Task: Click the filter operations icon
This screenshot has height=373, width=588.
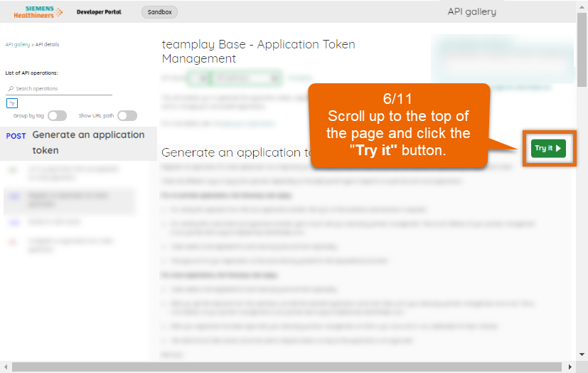Action: (x=11, y=103)
